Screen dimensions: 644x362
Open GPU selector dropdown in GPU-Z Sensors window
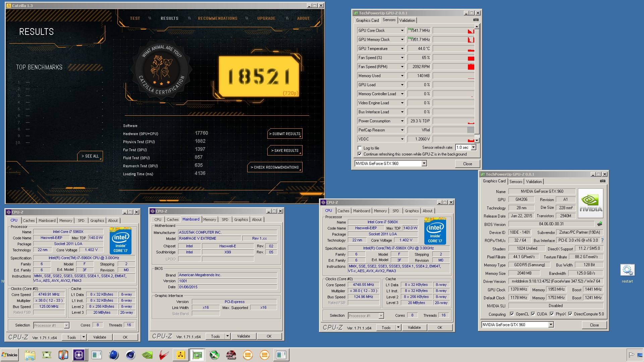pyautogui.click(x=424, y=164)
